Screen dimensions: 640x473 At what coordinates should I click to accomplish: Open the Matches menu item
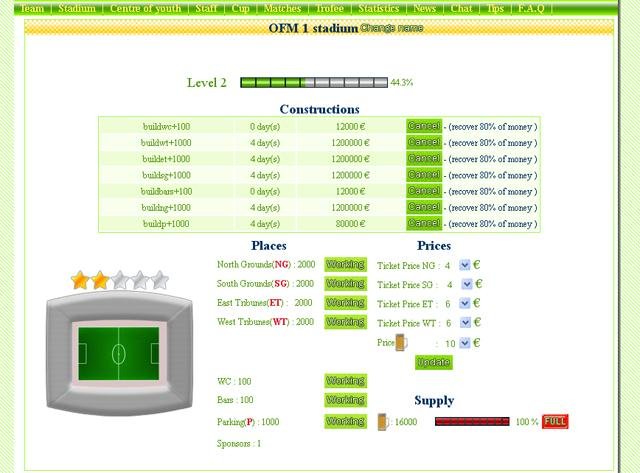click(x=282, y=8)
